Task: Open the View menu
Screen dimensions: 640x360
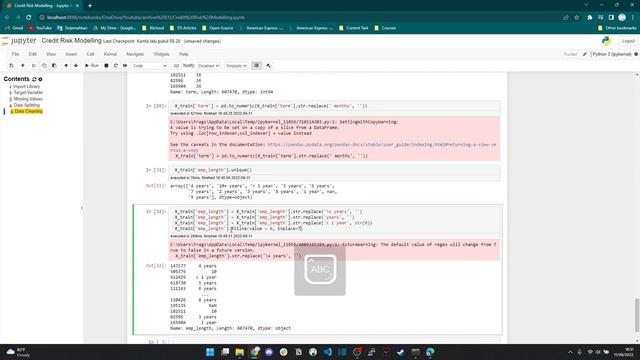Action: pos(51,54)
